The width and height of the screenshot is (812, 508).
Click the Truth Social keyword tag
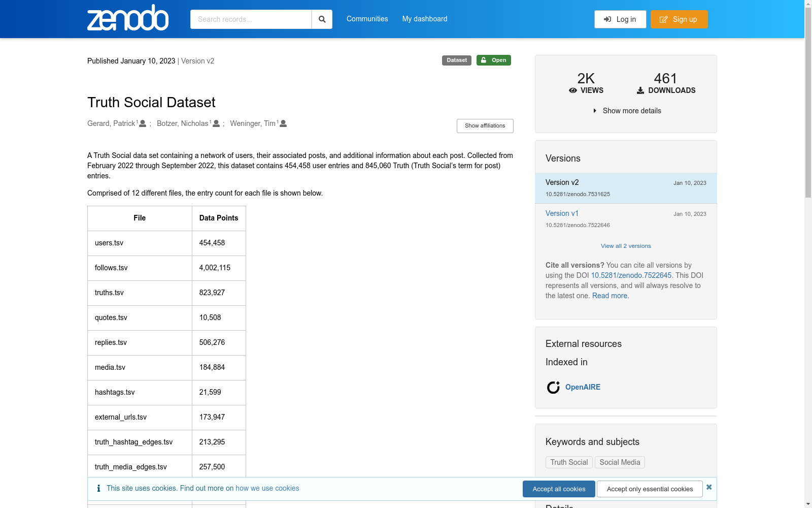[x=569, y=462]
